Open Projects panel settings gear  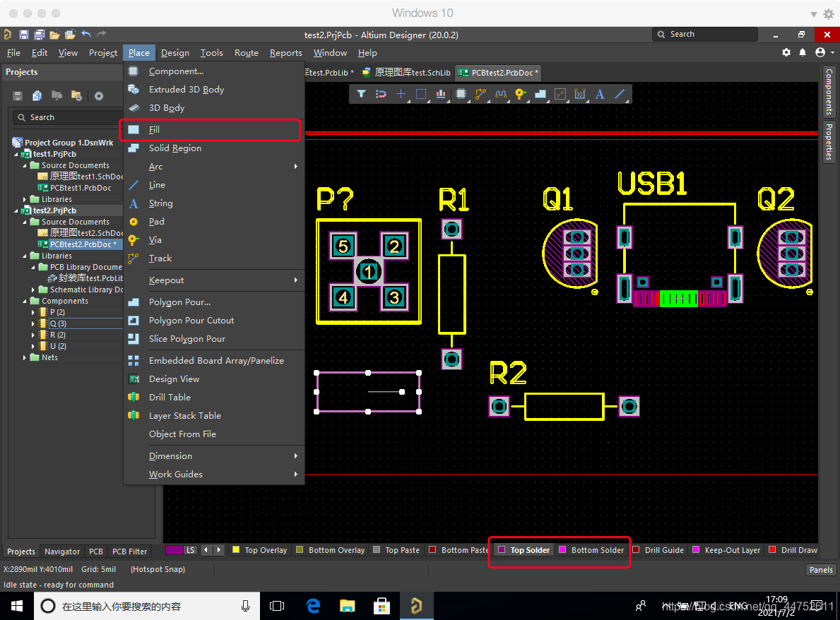click(x=99, y=96)
